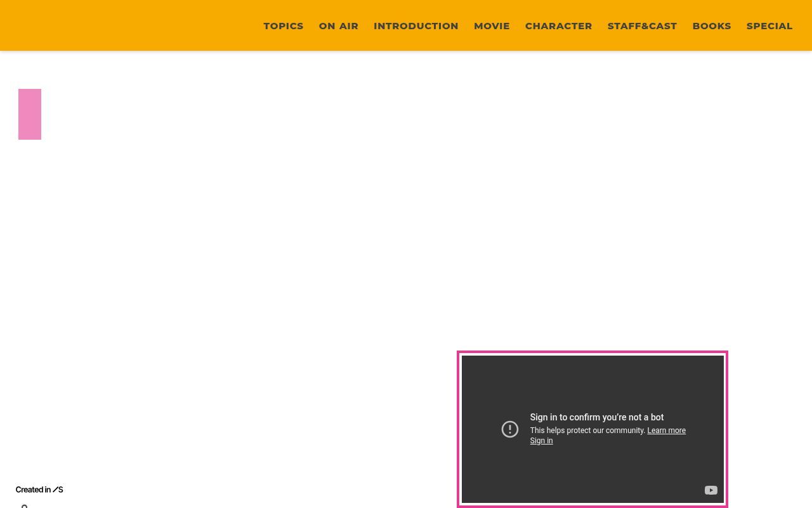
Task: Open the SPECIAL section
Action: click(x=769, y=26)
